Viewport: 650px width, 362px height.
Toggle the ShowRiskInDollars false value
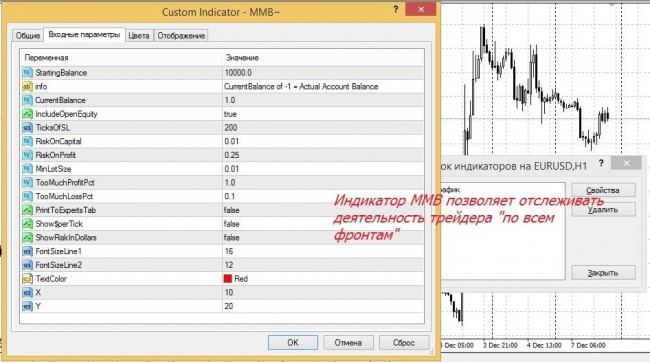point(323,237)
